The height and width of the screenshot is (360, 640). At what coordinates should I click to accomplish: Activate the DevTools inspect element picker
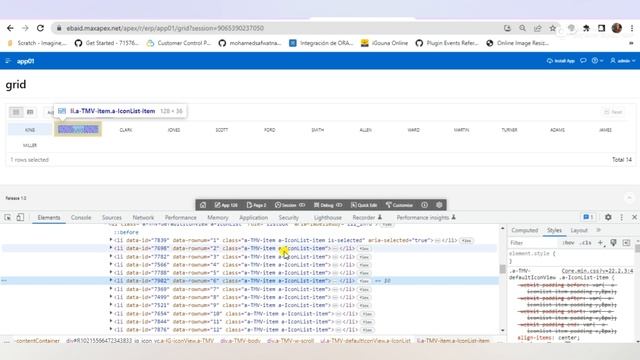(8, 218)
